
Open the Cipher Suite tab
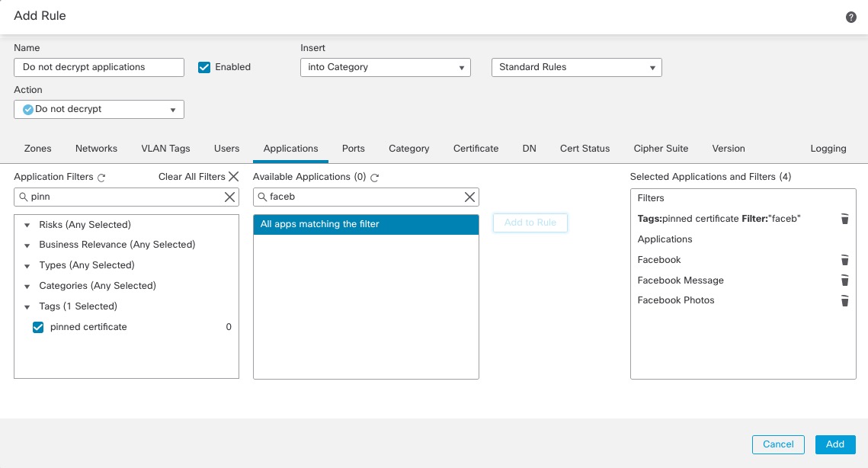tap(660, 149)
